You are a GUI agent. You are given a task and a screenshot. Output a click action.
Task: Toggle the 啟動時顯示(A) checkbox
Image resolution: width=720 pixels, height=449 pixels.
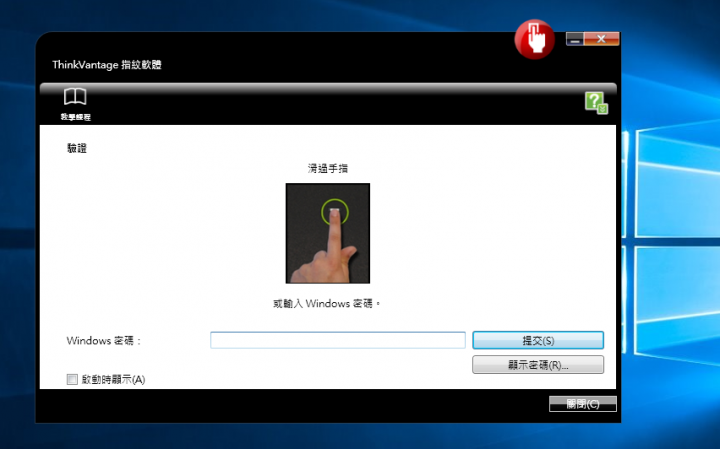tap(72, 379)
